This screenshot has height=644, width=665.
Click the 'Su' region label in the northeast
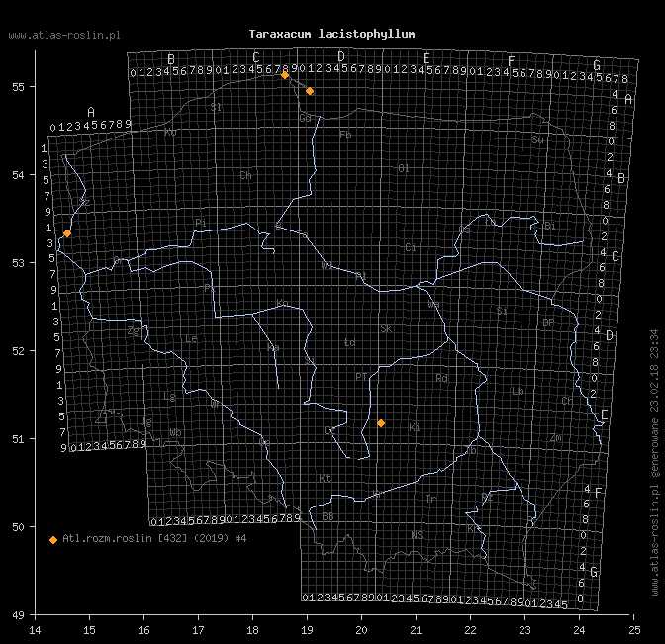pos(537,139)
